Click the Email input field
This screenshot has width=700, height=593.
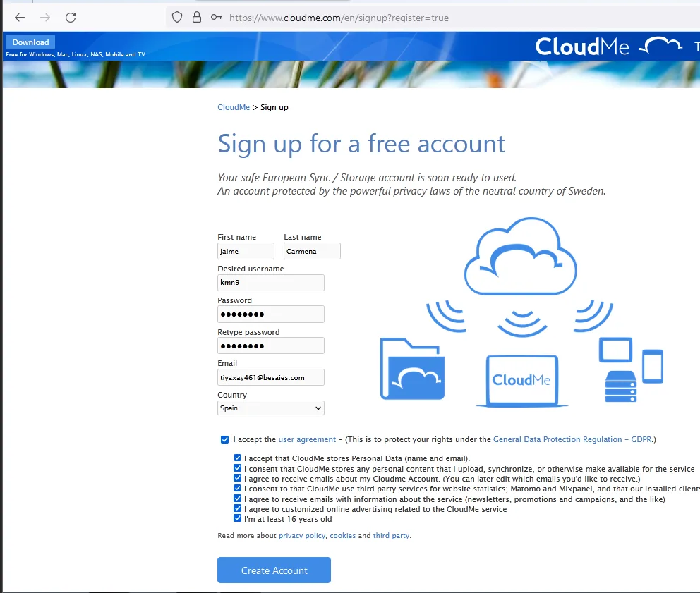click(270, 377)
